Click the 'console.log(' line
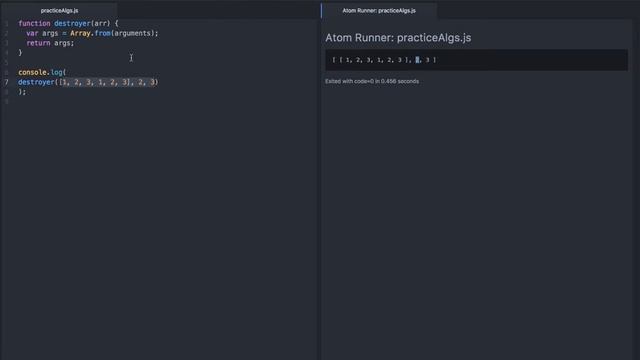 click(x=42, y=73)
